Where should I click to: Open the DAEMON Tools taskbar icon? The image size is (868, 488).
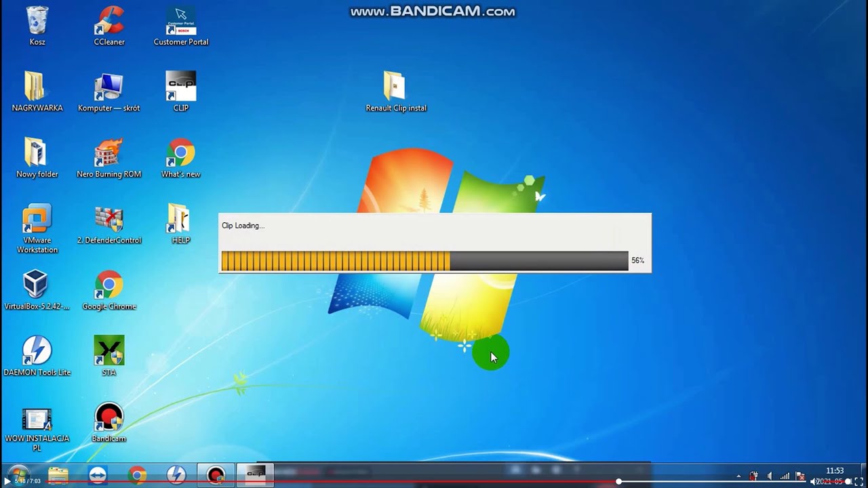(176, 476)
